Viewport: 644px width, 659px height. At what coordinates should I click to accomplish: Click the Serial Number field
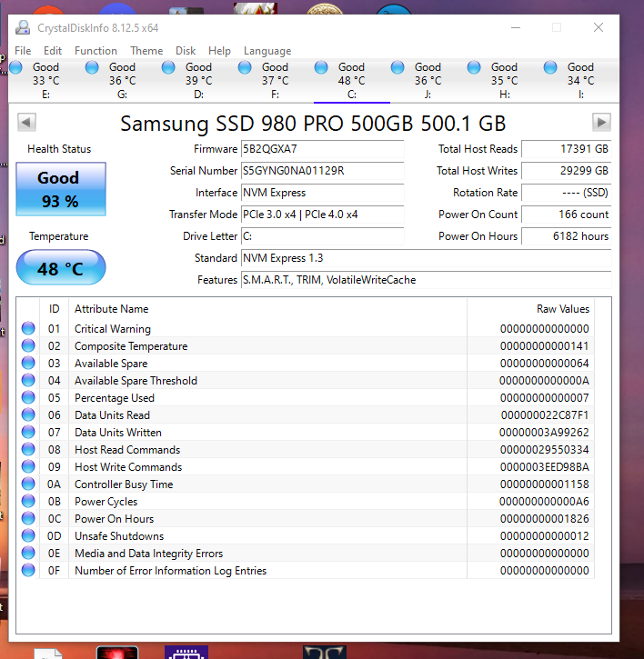coord(322,171)
